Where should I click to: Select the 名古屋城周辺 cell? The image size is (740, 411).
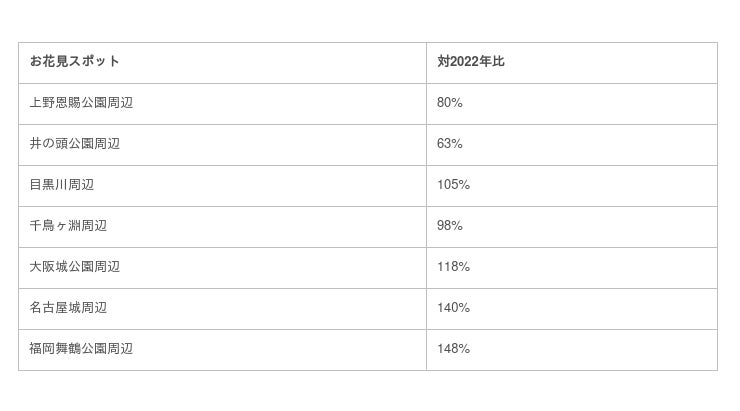[x=68, y=308]
